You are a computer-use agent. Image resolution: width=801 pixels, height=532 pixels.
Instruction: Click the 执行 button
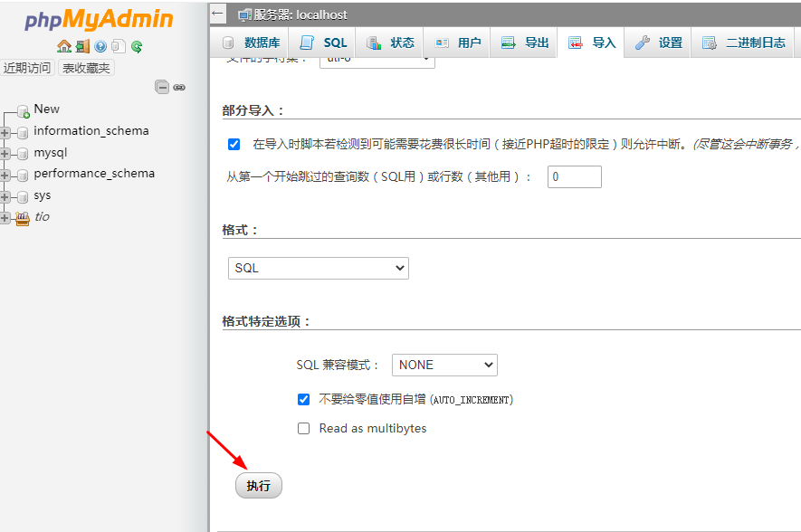[x=258, y=485]
